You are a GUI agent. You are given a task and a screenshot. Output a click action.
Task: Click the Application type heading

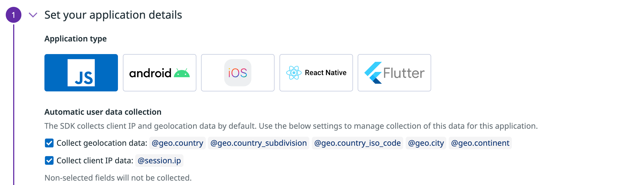coord(75,39)
